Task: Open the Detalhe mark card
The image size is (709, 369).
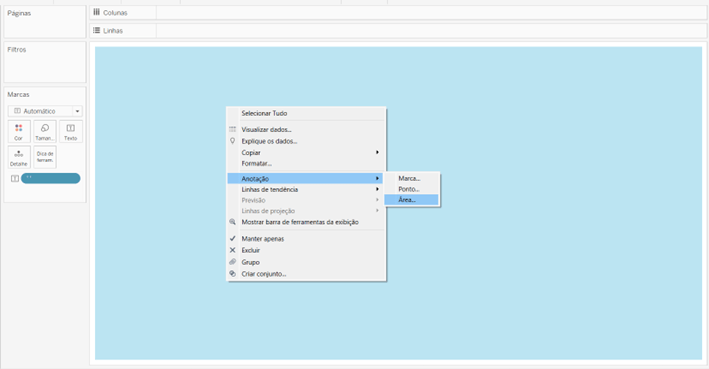Action: 19,157
